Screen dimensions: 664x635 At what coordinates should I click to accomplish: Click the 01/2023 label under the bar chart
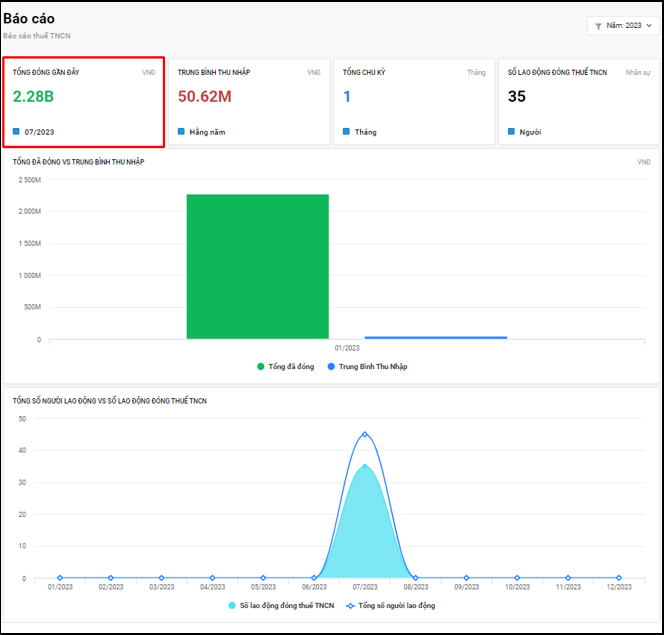click(x=347, y=348)
